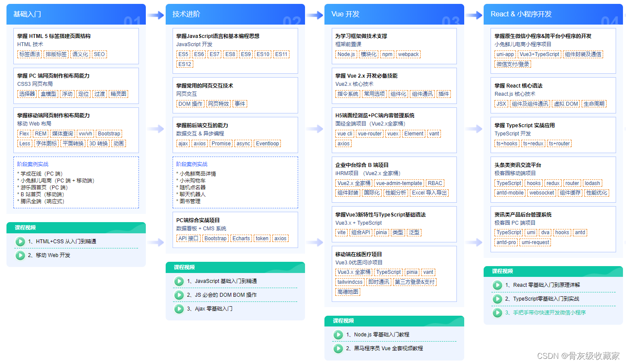Select the 基础入门 stage header
The image size is (626, 364).
pos(76,14)
